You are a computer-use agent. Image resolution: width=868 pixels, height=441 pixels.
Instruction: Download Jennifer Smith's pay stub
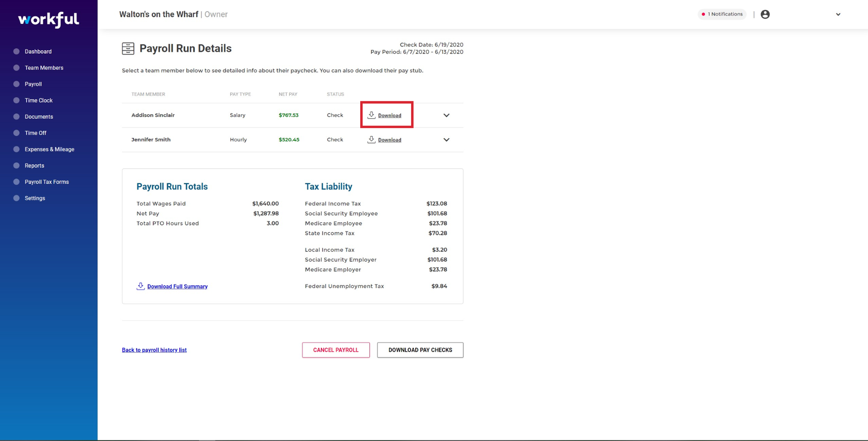[x=389, y=140]
